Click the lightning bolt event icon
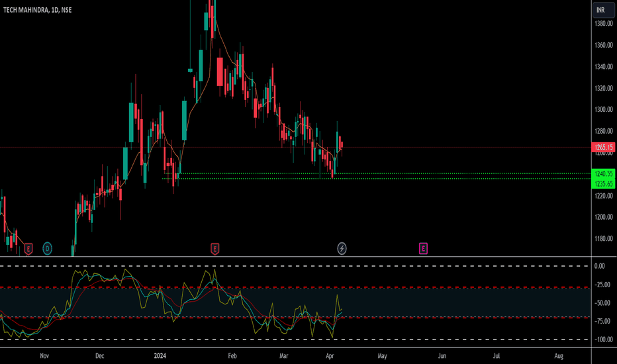This screenshot has height=364, width=617. 342,249
